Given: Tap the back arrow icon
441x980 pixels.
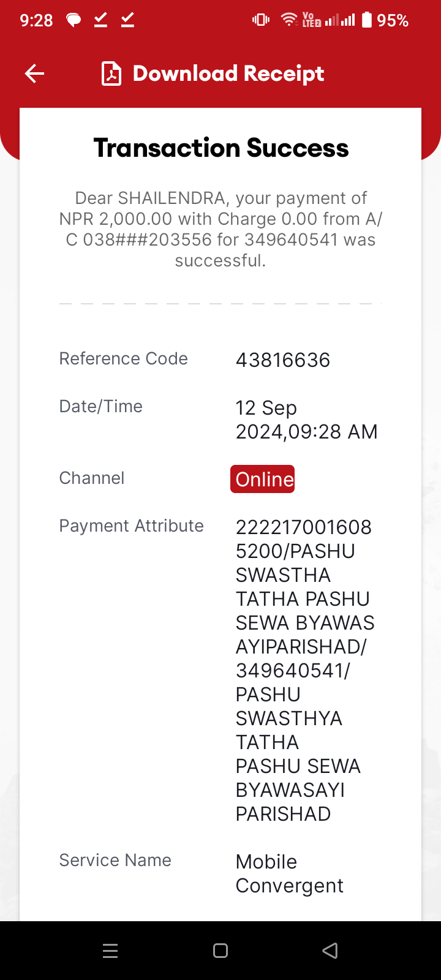Looking at the screenshot, I should [35, 74].
